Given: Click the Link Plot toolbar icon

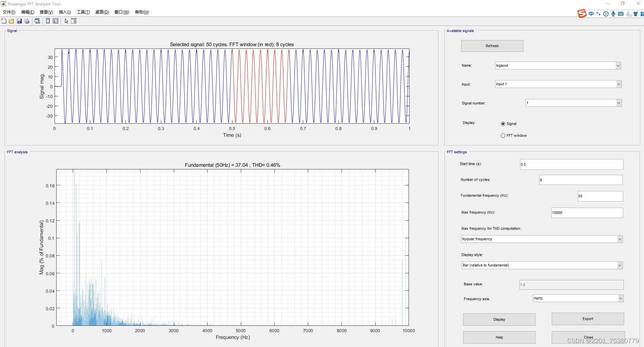Looking at the screenshot, I should (x=37, y=21).
